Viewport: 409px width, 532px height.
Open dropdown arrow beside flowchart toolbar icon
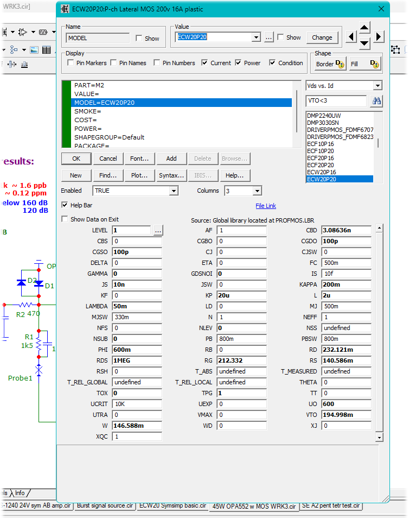click(24, 50)
